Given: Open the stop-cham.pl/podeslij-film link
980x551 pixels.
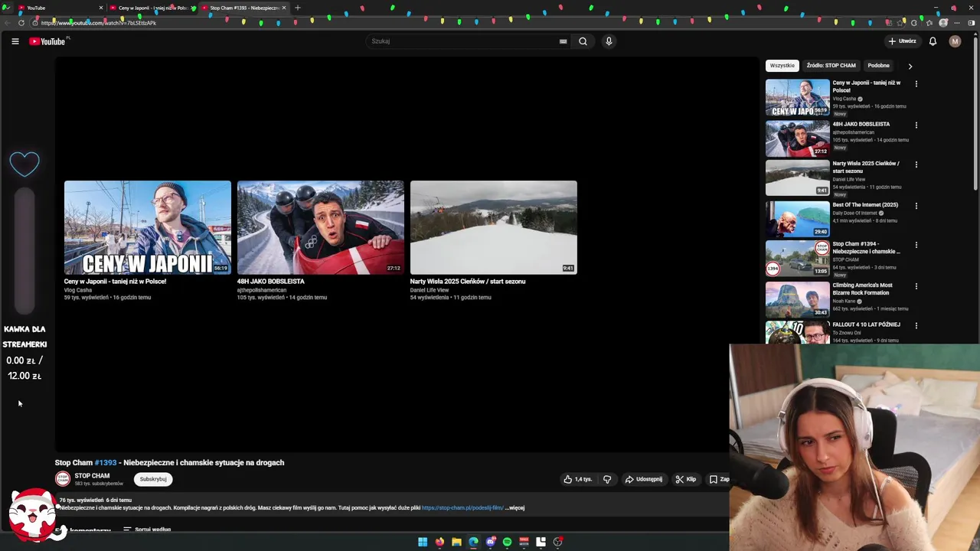Looking at the screenshot, I should [x=462, y=507].
